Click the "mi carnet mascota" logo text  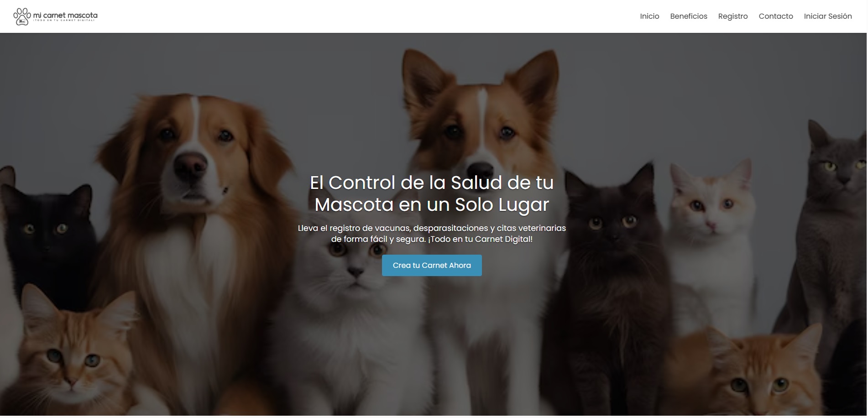pos(65,15)
